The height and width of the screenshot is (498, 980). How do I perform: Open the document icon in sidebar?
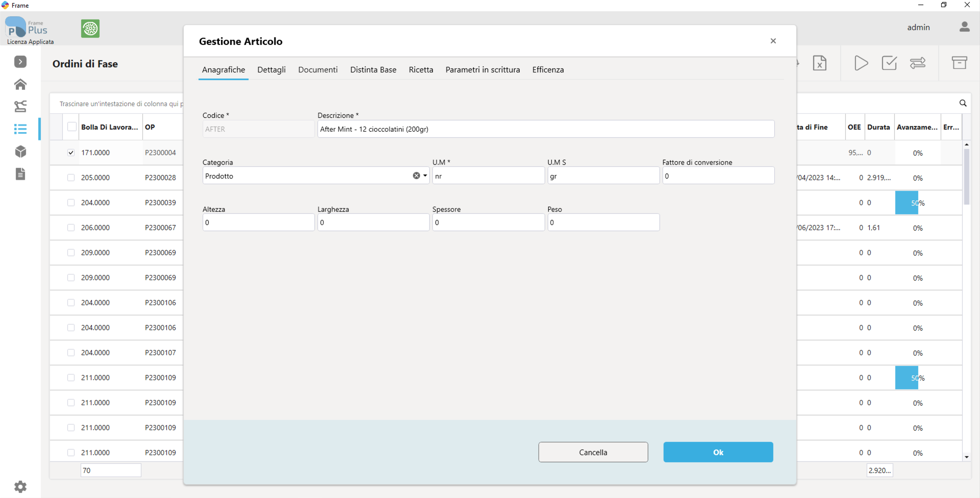20,174
